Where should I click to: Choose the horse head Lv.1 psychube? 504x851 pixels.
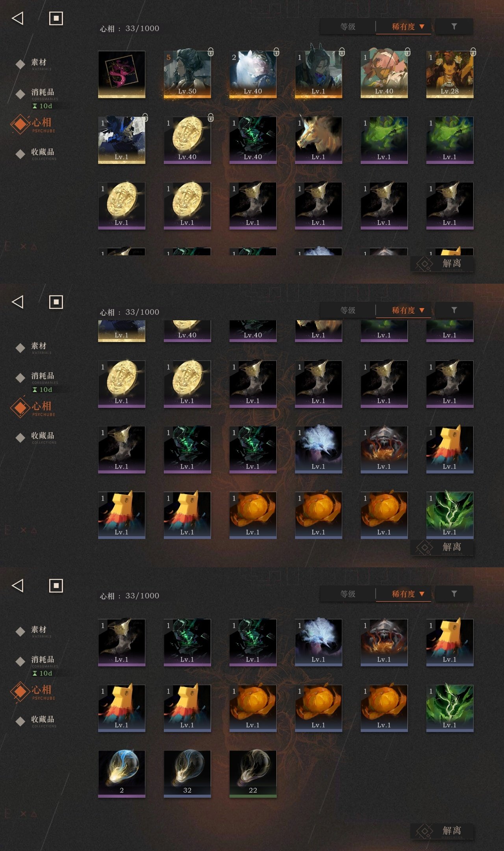[x=318, y=140]
